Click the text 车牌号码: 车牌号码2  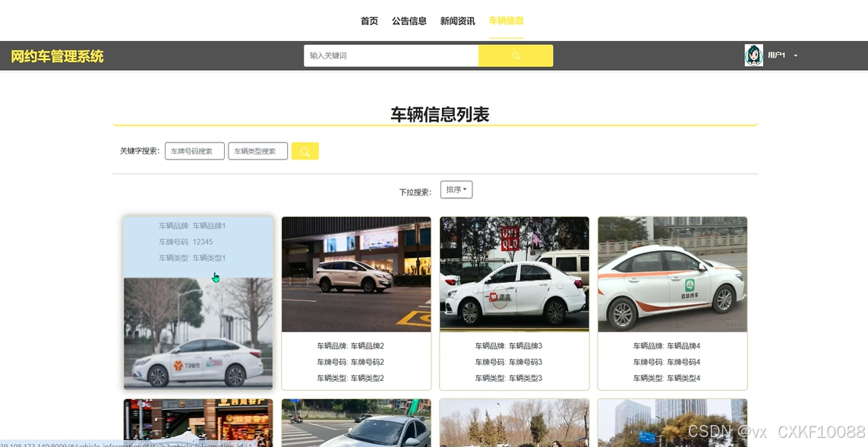[x=350, y=362]
